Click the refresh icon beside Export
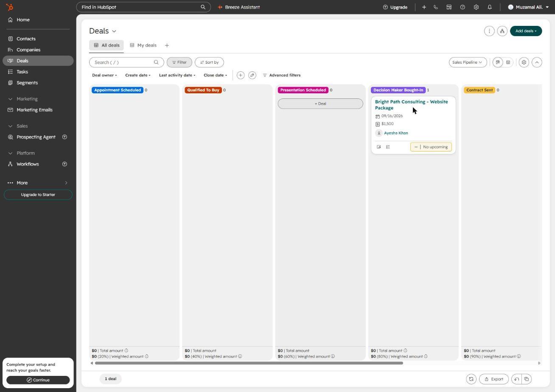The image size is (555, 392). pyautogui.click(x=471, y=379)
